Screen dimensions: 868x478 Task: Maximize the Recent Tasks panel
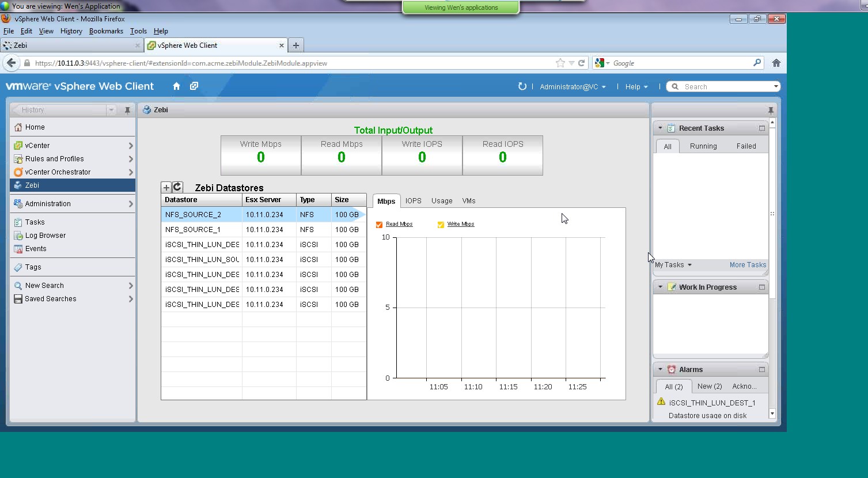pyautogui.click(x=762, y=128)
